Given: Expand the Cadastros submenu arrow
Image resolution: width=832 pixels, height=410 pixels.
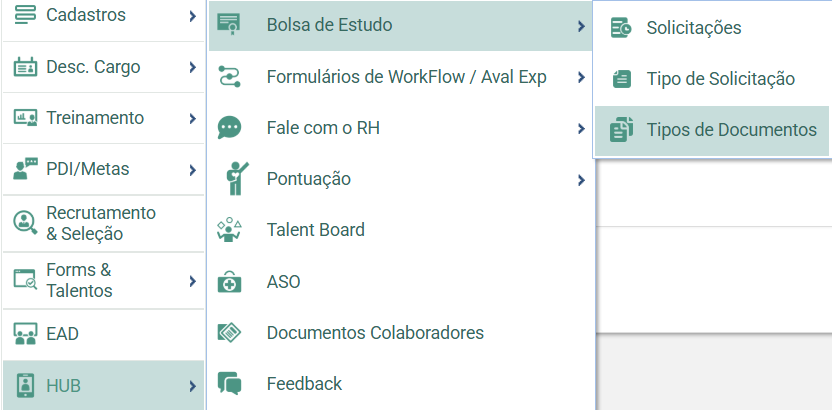Looking at the screenshot, I should [193, 16].
